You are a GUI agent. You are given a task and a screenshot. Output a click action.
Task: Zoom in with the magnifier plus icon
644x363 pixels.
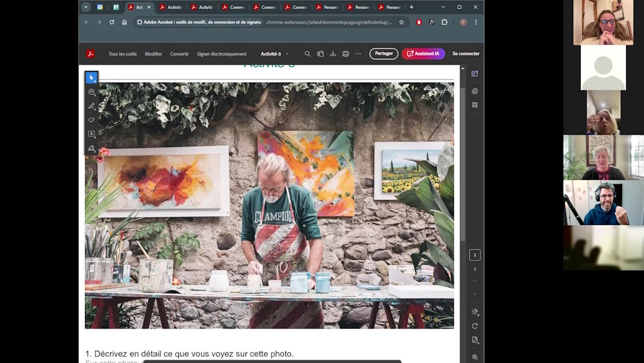(475, 357)
